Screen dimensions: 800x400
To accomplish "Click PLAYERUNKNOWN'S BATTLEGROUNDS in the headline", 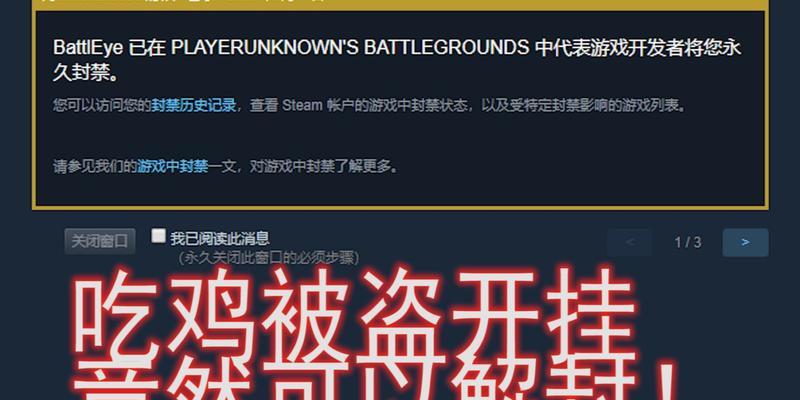I will coord(349,48).
